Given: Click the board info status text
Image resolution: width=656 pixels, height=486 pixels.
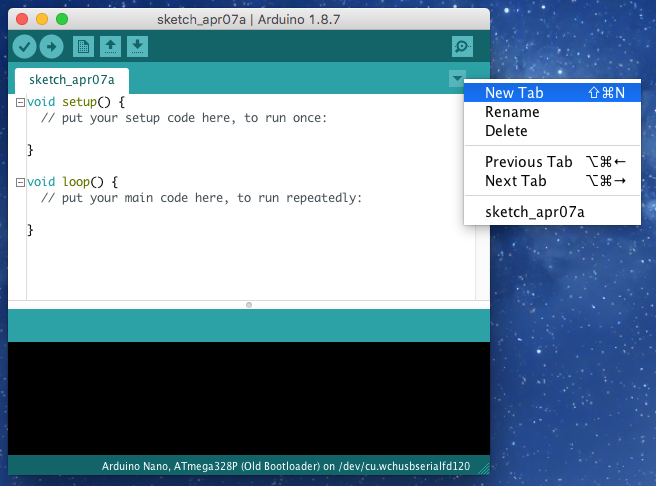Looking at the screenshot, I should tap(286, 466).
